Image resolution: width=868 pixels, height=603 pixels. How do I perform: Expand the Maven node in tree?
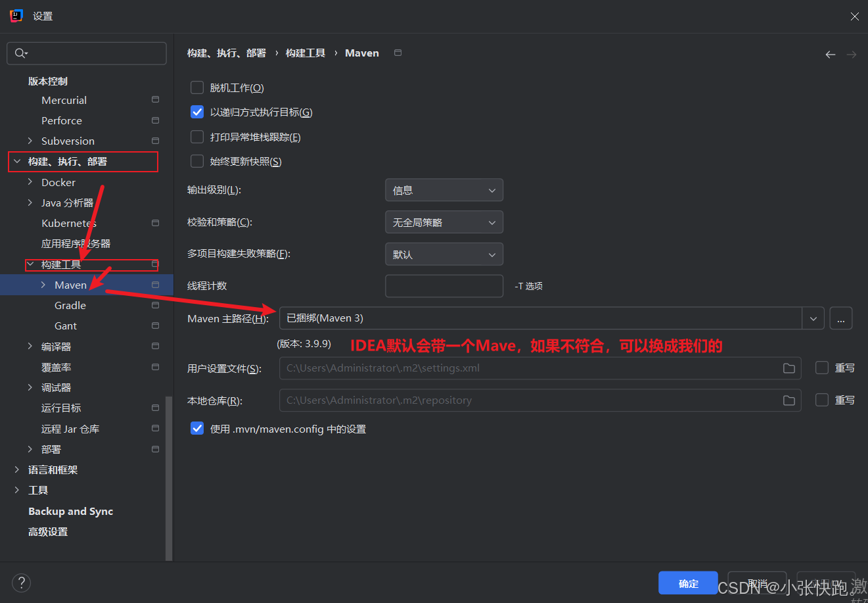click(x=43, y=285)
